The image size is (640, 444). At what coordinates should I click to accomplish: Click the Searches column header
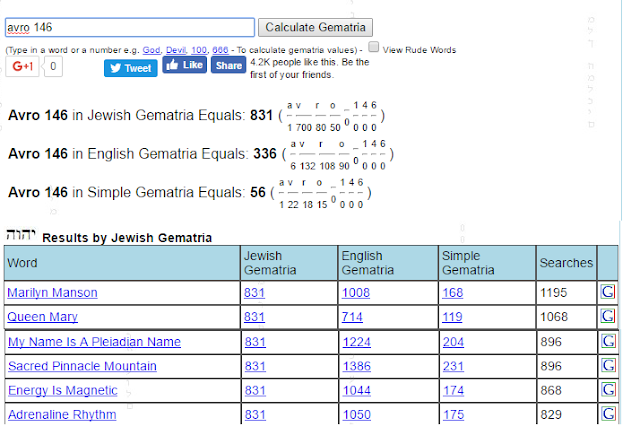tap(566, 263)
